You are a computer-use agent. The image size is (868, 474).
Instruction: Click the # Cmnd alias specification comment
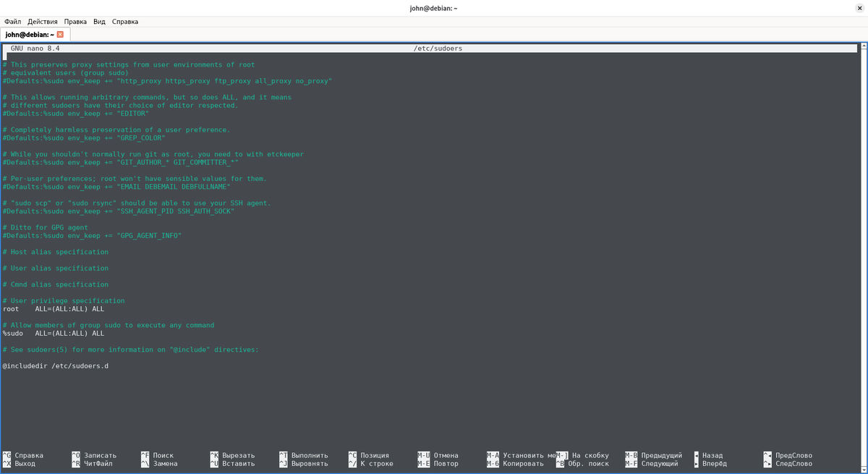coord(56,284)
